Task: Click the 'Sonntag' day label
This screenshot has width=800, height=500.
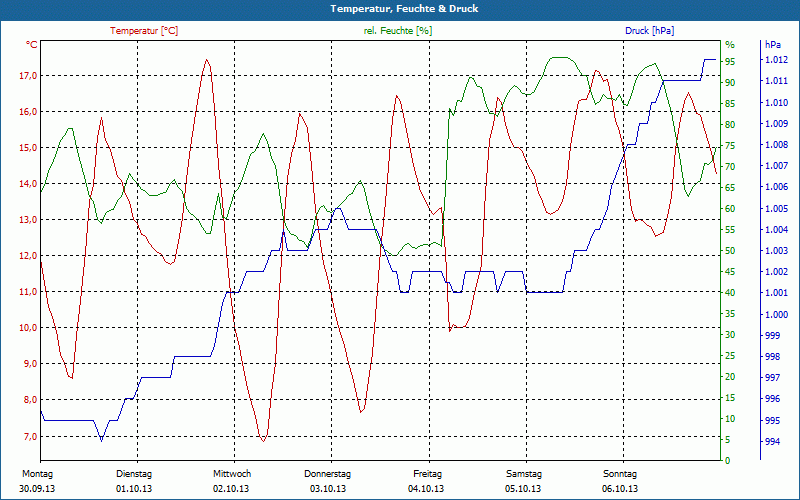Action: [x=620, y=474]
